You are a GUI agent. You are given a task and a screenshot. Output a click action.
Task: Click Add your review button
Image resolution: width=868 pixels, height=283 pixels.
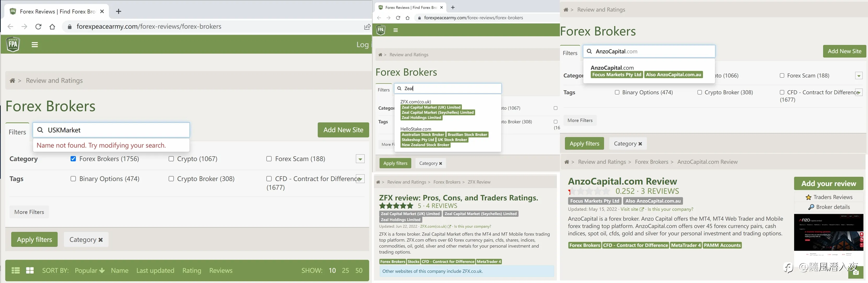tap(829, 184)
